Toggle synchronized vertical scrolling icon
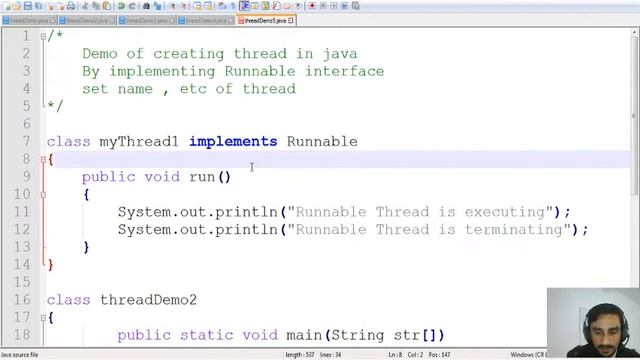 (x=198, y=6)
